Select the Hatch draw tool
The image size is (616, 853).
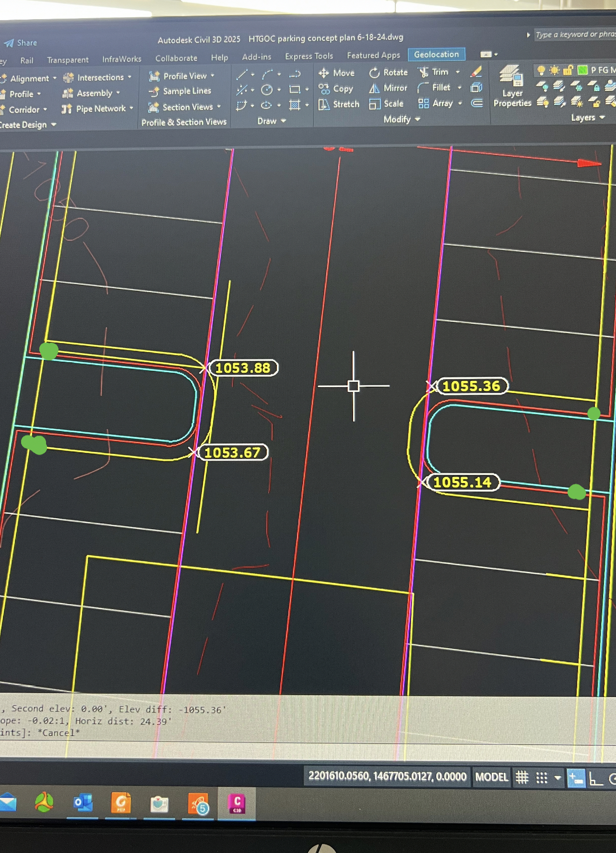295,105
